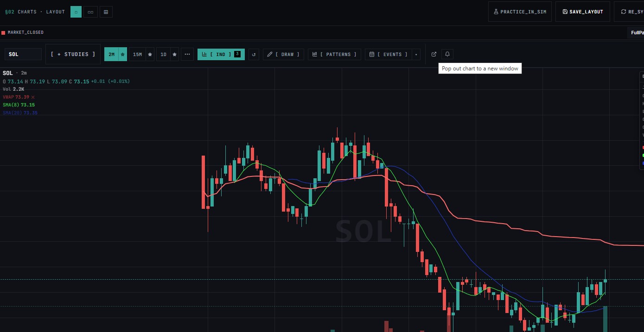644x332 pixels.
Task: Click the SMA(8) 73.15 legend label
Action: coord(19,105)
